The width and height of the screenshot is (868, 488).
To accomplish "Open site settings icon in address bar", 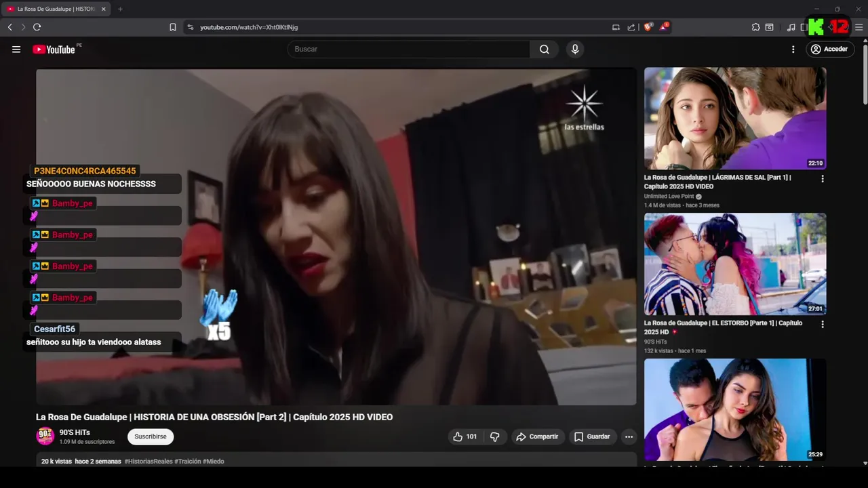I will coord(191,27).
